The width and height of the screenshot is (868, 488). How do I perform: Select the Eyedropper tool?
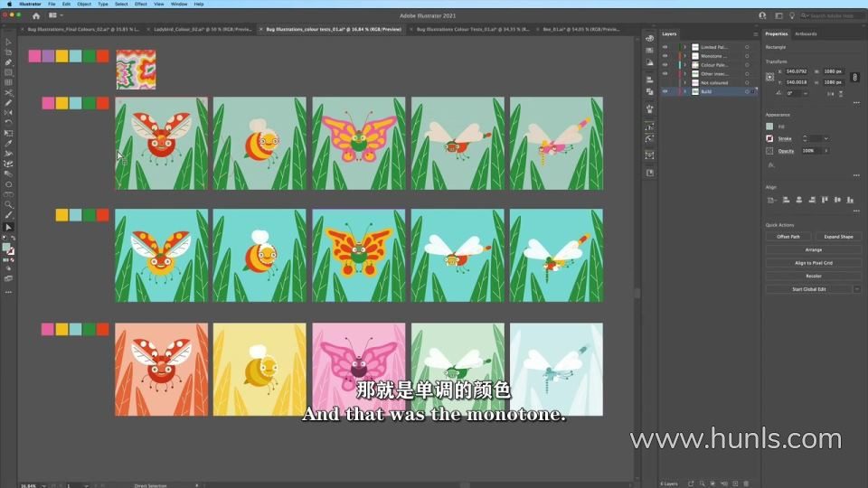8,144
